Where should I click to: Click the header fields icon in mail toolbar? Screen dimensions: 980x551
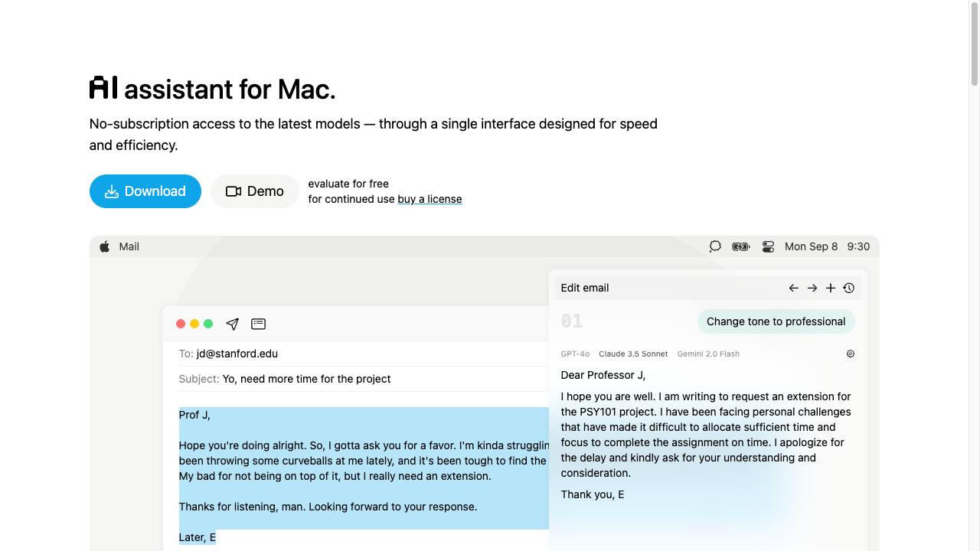pos(259,324)
